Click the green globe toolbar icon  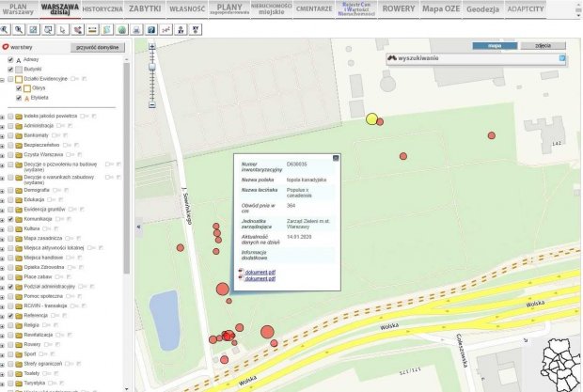122,30
